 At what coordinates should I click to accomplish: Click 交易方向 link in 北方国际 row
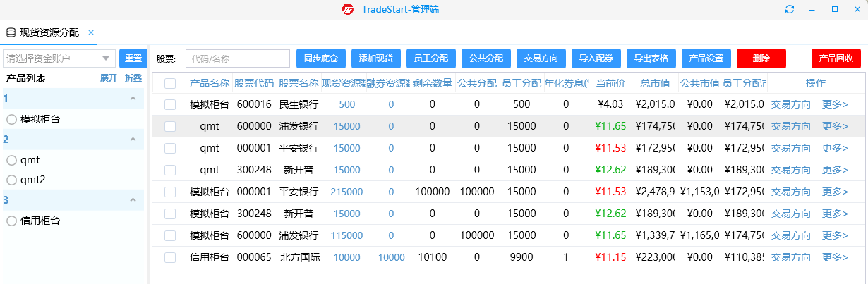pos(791,257)
